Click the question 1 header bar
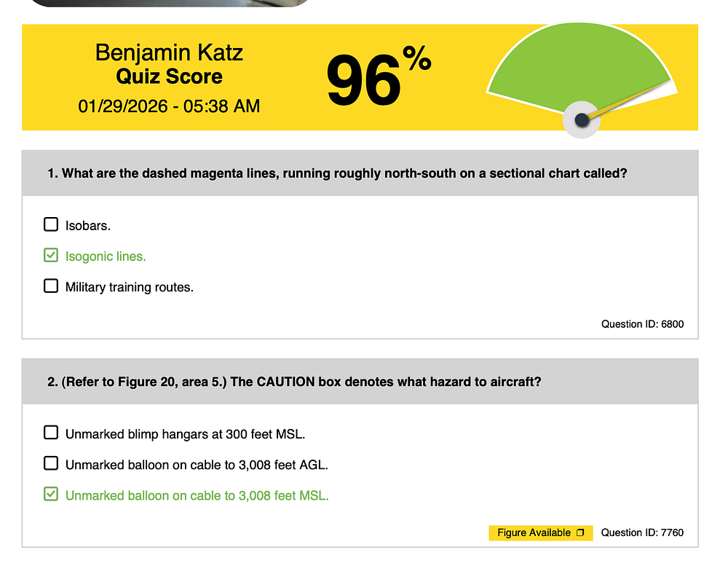 coord(360,173)
